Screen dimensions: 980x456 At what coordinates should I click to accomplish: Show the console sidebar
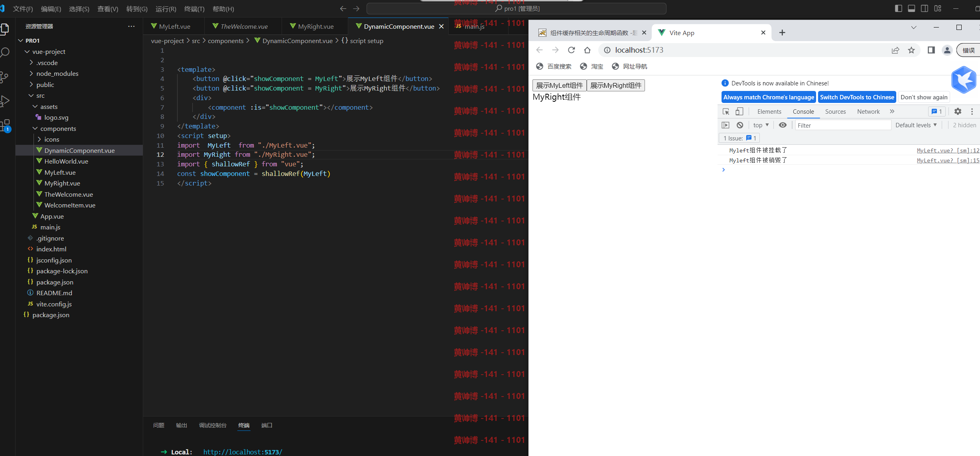point(726,125)
